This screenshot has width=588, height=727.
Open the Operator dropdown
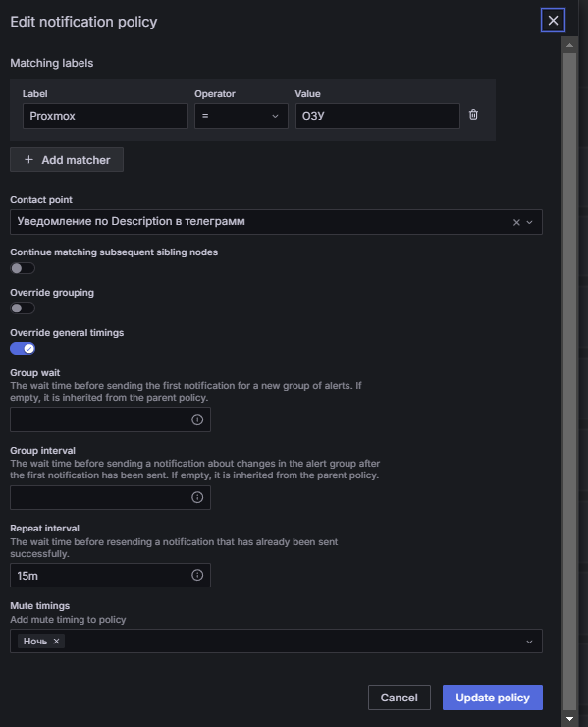pos(241,116)
